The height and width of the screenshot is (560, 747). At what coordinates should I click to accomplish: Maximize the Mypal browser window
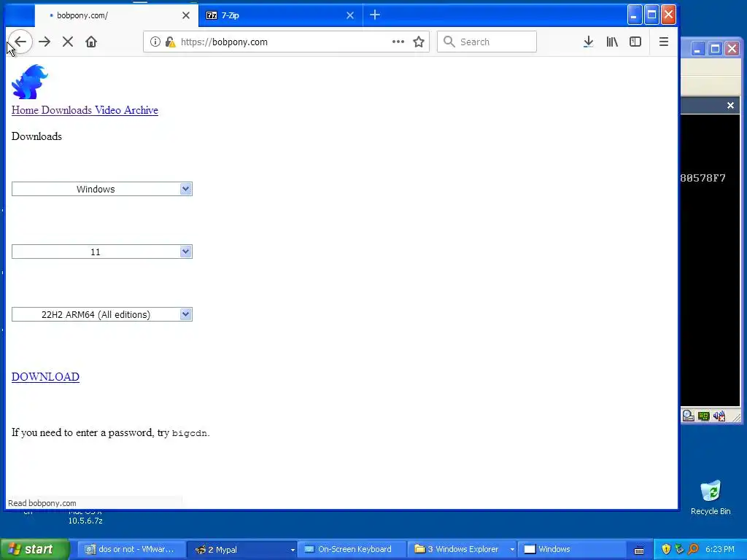[651, 15]
